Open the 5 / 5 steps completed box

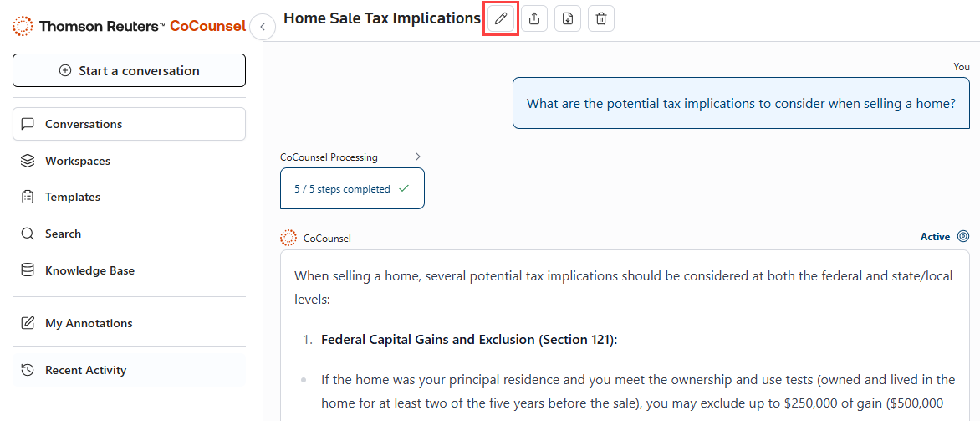click(352, 188)
